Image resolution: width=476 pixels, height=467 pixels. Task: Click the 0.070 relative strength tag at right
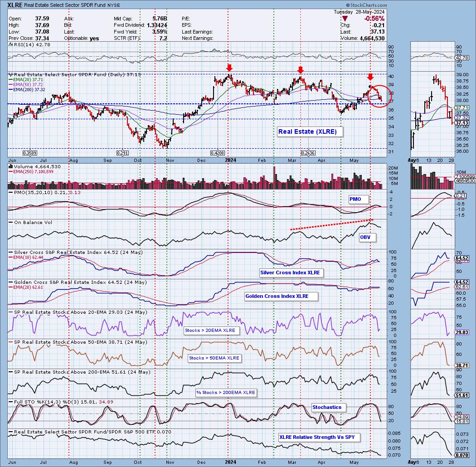[x=462, y=455]
